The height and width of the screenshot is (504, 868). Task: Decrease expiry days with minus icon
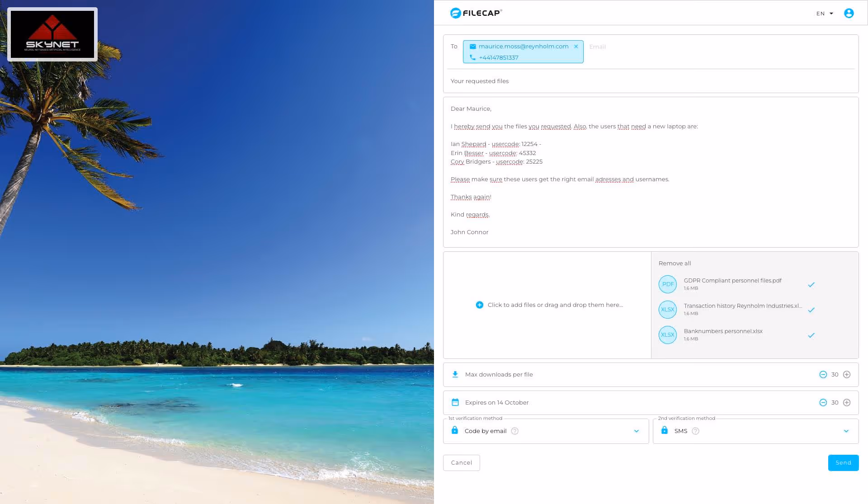tap(823, 403)
